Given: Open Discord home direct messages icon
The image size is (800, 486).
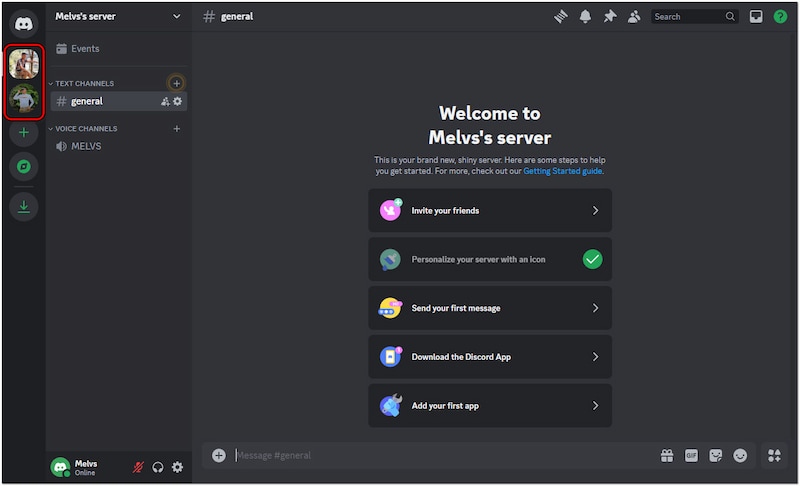Looking at the screenshot, I should (x=24, y=22).
